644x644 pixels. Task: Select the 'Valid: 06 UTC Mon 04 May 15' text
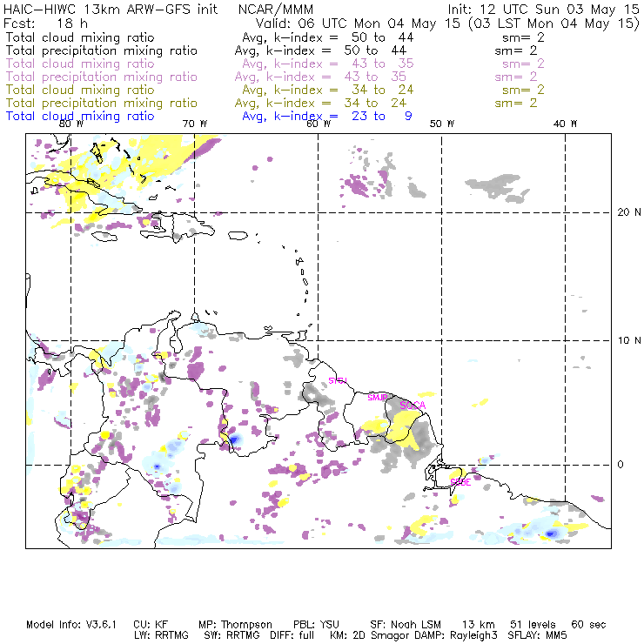[359, 23]
